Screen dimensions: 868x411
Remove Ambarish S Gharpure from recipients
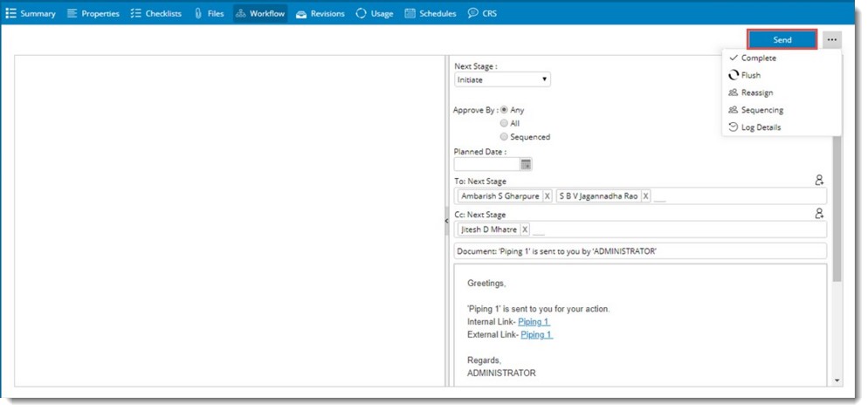tap(547, 196)
